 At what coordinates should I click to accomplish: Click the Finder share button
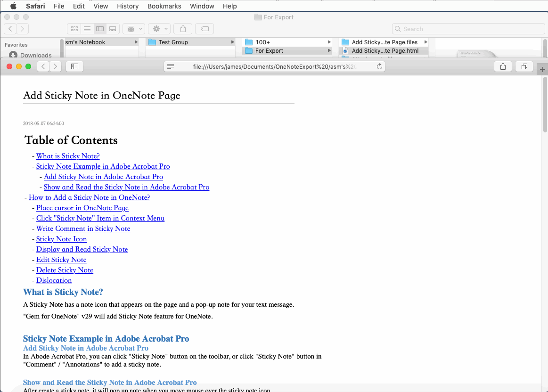[183, 29]
